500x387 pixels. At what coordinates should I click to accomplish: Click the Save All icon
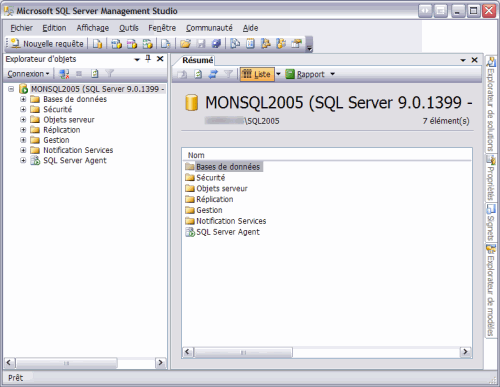[217, 44]
